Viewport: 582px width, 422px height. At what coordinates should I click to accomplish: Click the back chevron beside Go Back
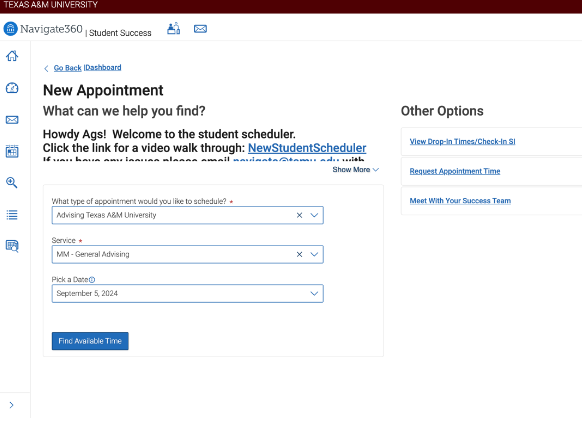46,68
